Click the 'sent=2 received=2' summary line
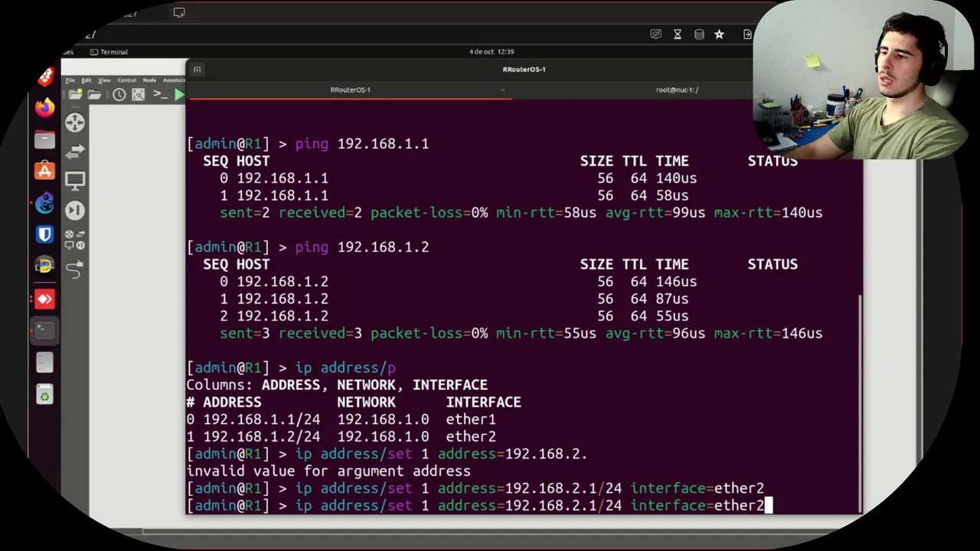This screenshot has height=551, width=980. [x=521, y=213]
